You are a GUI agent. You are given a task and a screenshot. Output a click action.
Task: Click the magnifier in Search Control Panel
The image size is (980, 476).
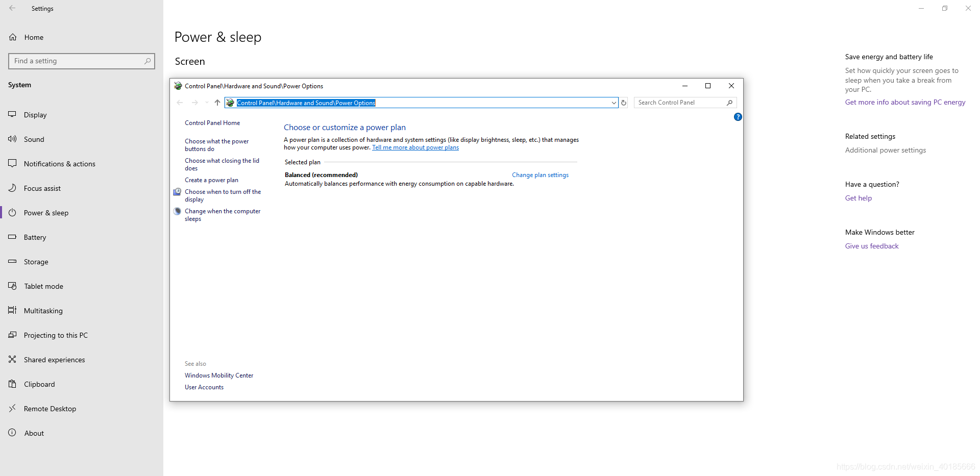coord(730,103)
